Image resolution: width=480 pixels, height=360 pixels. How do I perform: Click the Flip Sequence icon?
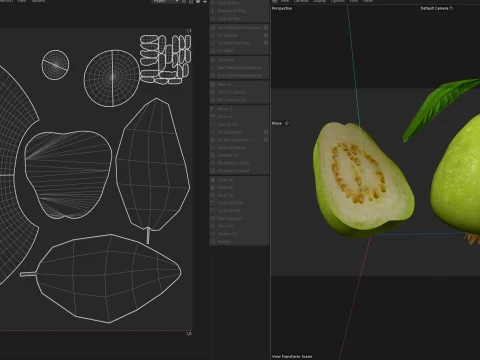[x=213, y=218]
